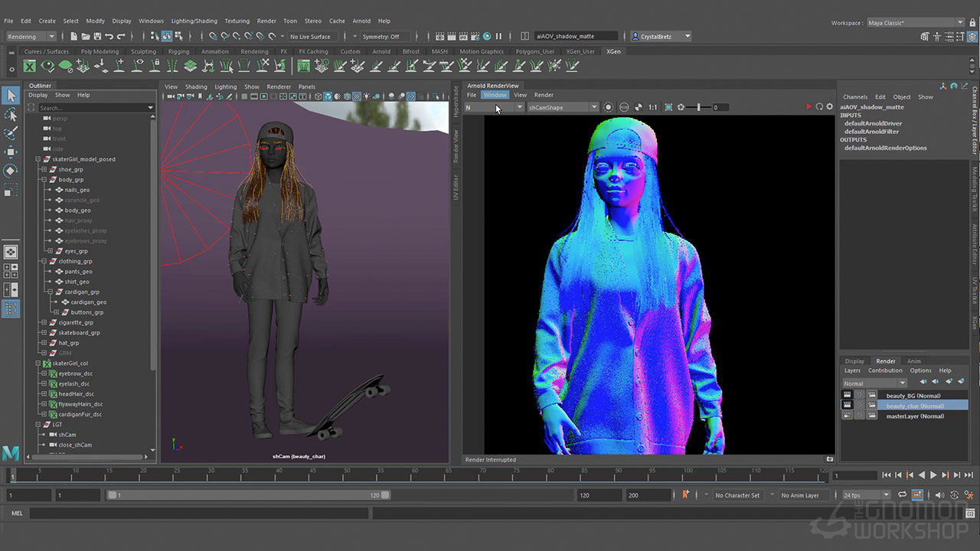
Task: Click the save scene icon
Action: pos(98,37)
